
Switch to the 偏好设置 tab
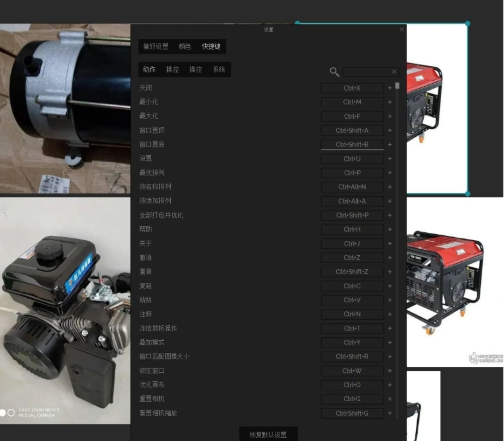pyautogui.click(x=156, y=46)
